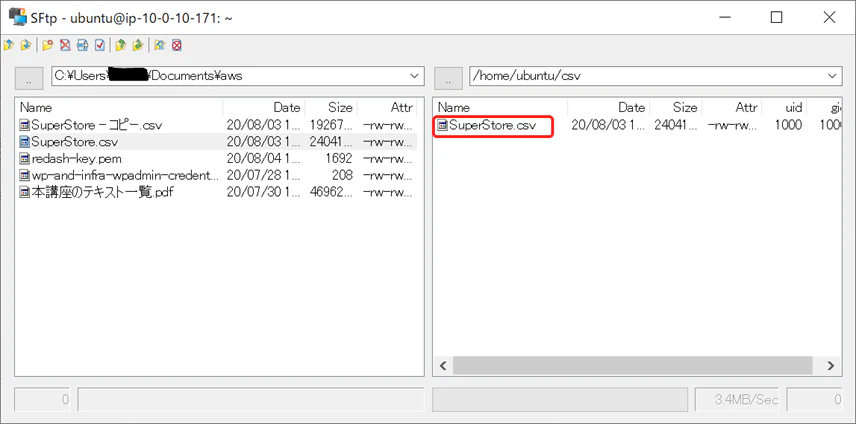Click size '19267...' of SuperStore copy file
The width and height of the screenshot is (856, 424).
[x=331, y=125]
